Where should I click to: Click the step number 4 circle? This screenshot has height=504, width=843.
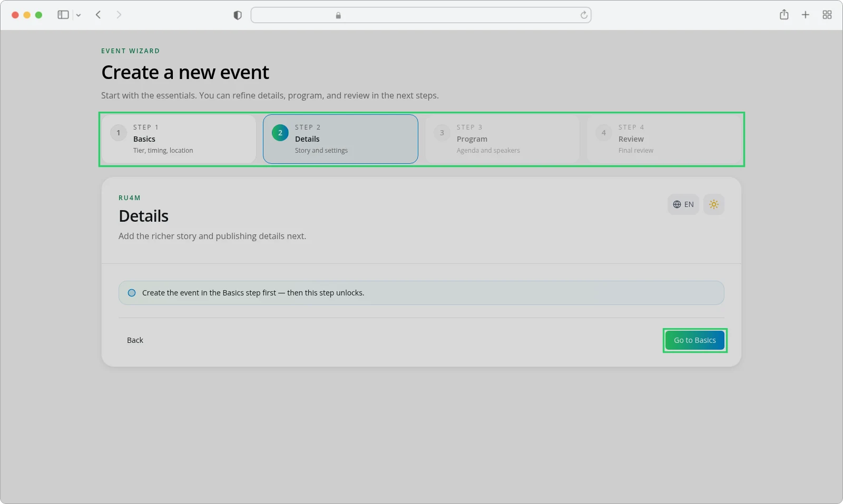pos(604,133)
